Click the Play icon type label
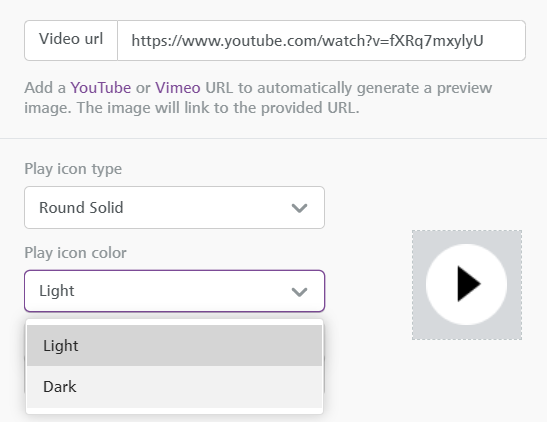The width and height of the screenshot is (547, 422). (73, 169)
